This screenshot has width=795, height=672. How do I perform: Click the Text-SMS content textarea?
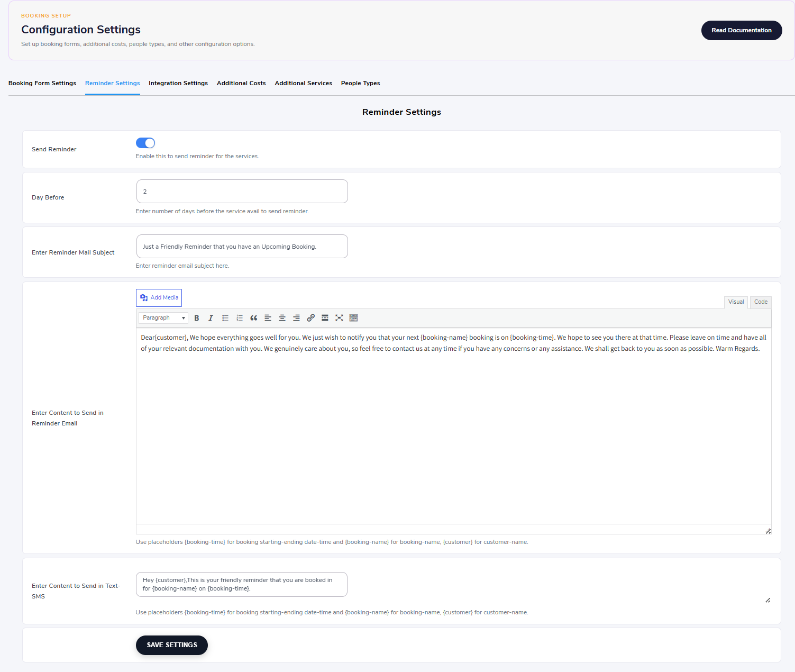point(242,585)
